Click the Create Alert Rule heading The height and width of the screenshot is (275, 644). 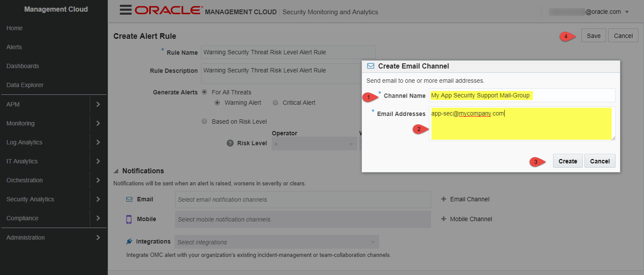(x=145, y=36)
